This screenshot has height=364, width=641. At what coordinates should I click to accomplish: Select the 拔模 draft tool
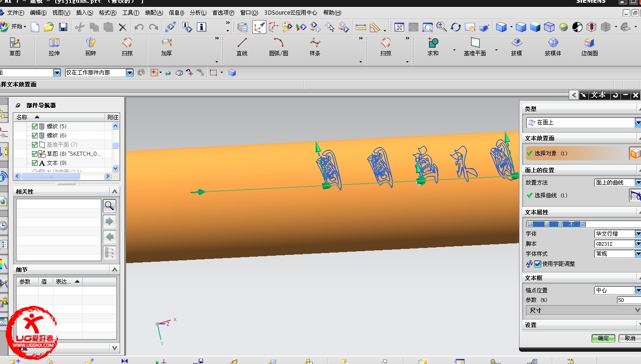(x=516, y=47)
